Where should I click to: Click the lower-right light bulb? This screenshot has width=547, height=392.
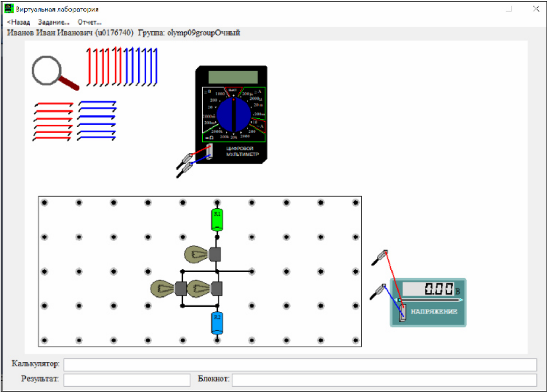pyautogui.click(x=205, y=289)
